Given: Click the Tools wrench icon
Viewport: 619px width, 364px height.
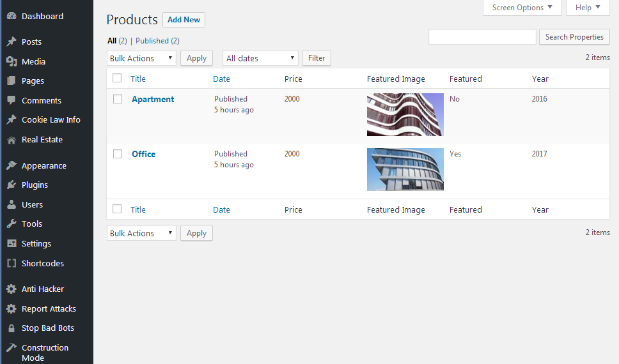Looking at the screenshot, I should coord(12,224).
